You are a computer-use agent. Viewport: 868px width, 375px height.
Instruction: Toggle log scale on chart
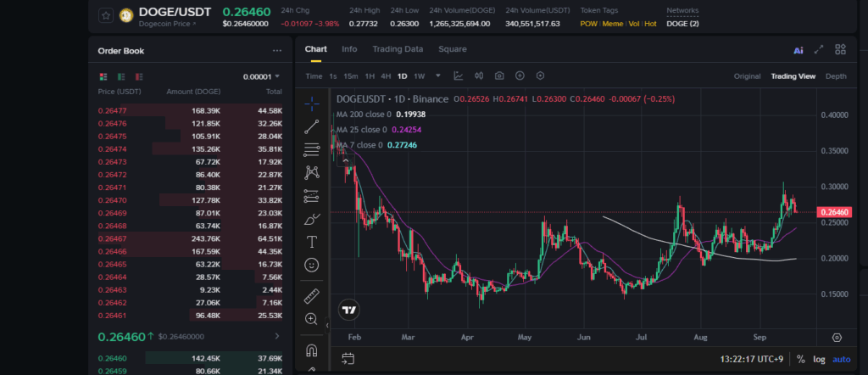point(819,360)
